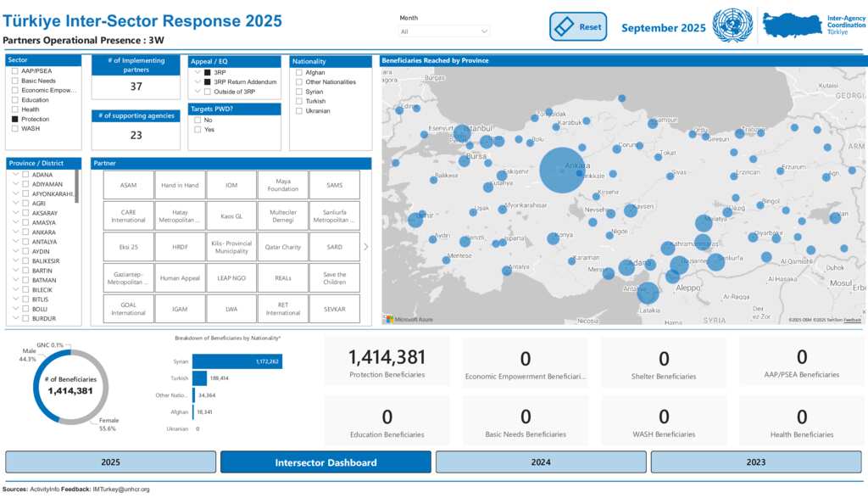868x498 pixels.
Task: Click the Province / District list scrollbar
Action: point(77,187)
